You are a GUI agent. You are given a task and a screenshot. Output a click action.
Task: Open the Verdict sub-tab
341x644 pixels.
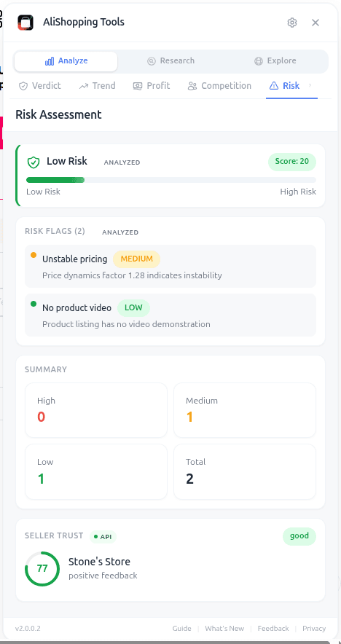click(x=40, y=86)
